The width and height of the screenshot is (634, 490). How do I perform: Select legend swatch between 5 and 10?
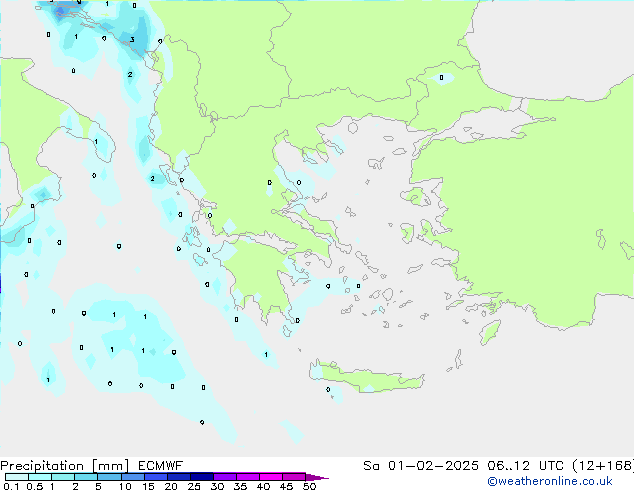109,477
